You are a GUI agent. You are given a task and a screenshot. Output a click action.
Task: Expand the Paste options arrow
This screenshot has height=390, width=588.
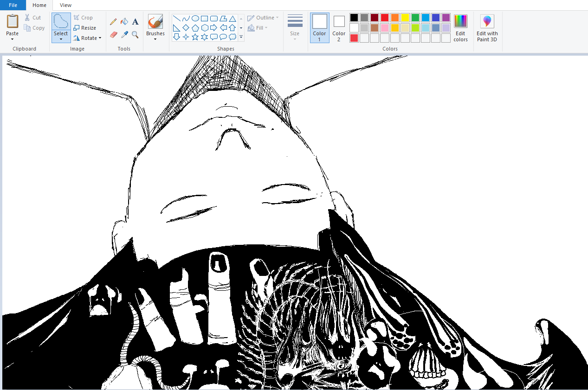tap(13, 39)
